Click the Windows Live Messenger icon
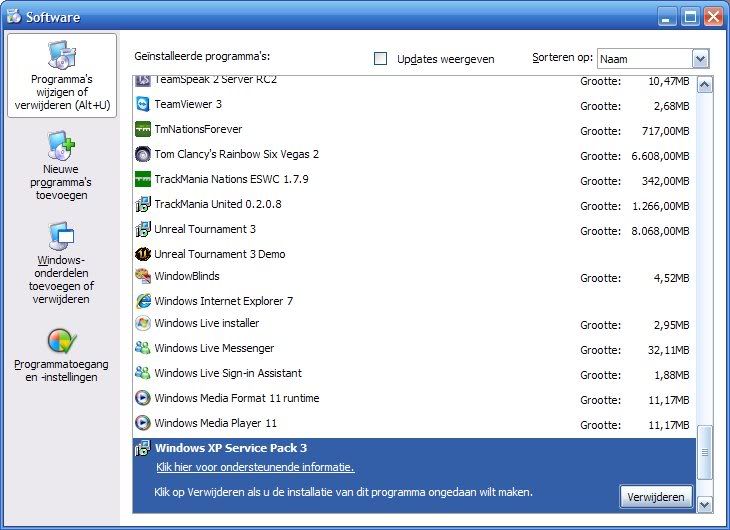Image resolution: width=730 pixels, height=530 pixels. click(x=143, y=348)
